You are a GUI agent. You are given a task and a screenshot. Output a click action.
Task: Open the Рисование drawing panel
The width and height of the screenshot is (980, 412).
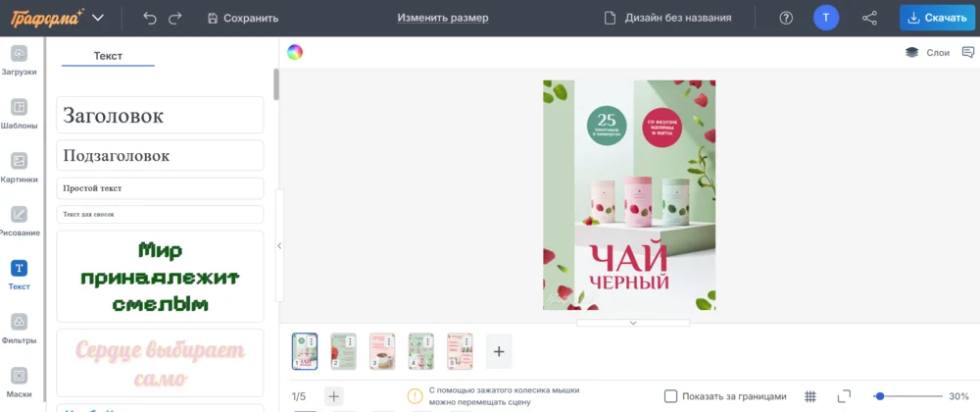[x=19, y=221]
